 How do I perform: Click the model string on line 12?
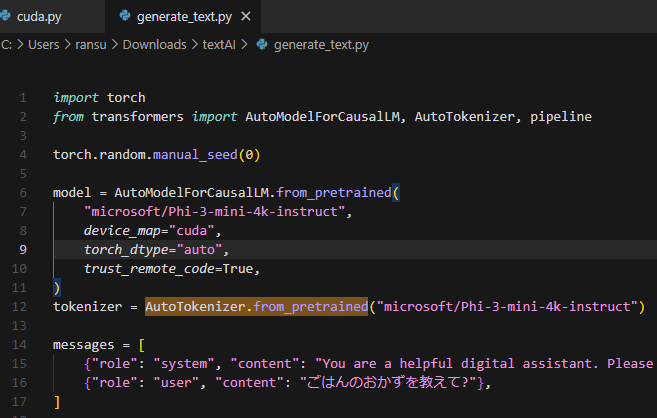(x=507, y=307)
